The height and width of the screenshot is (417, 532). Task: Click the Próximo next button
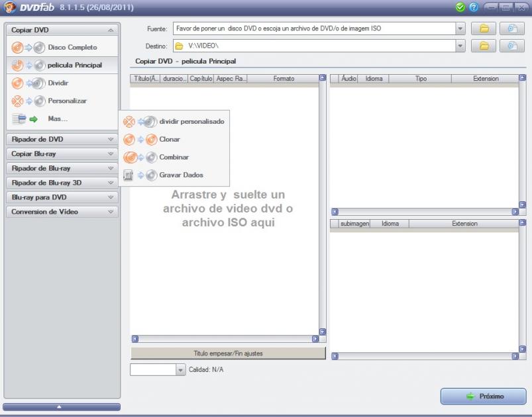[x=484, y=396]
